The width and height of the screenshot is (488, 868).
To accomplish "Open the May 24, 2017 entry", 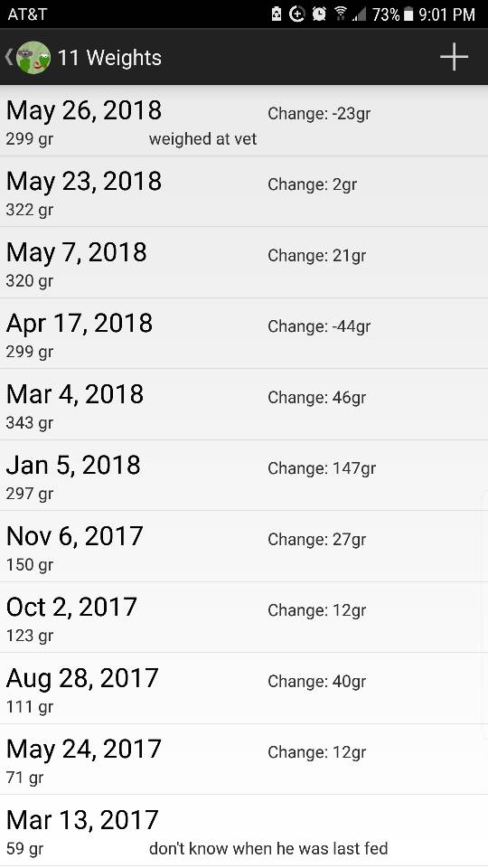I will pos(244,759).
